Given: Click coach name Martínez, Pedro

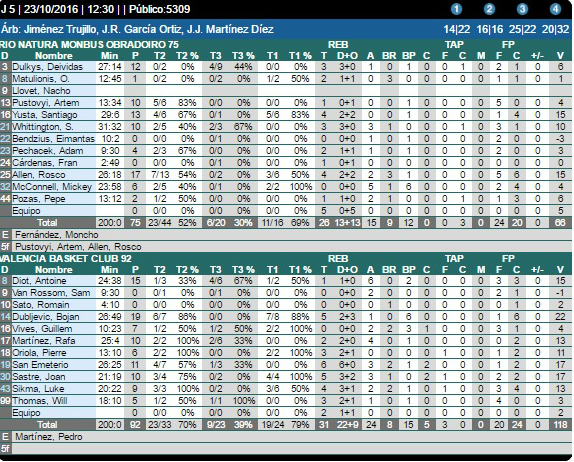Looking at the screenshot, I should pyautogui.click(x=49, y=437).
